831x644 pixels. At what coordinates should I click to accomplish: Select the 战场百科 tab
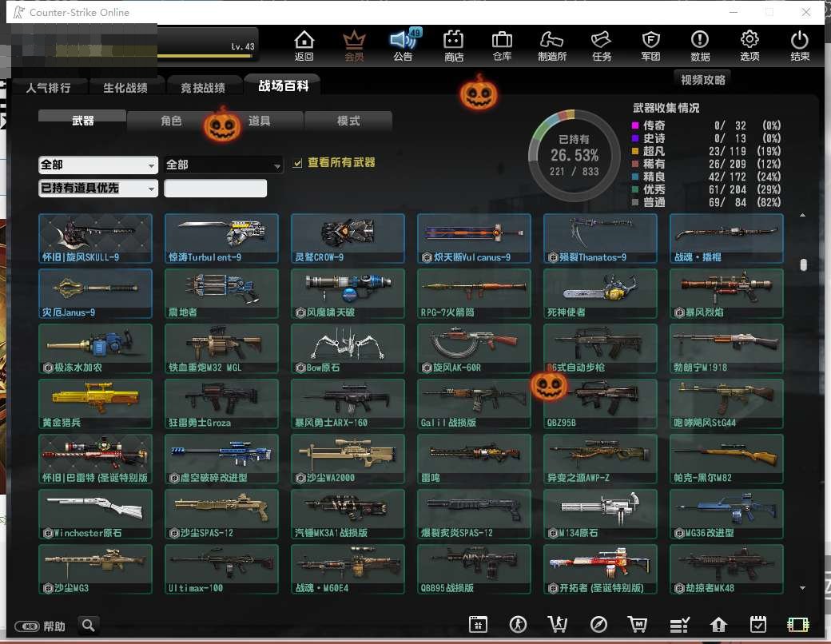283,85
